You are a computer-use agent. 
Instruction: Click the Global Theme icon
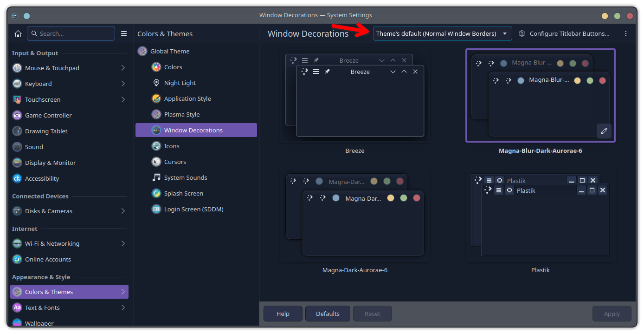(x=142, y=51)
